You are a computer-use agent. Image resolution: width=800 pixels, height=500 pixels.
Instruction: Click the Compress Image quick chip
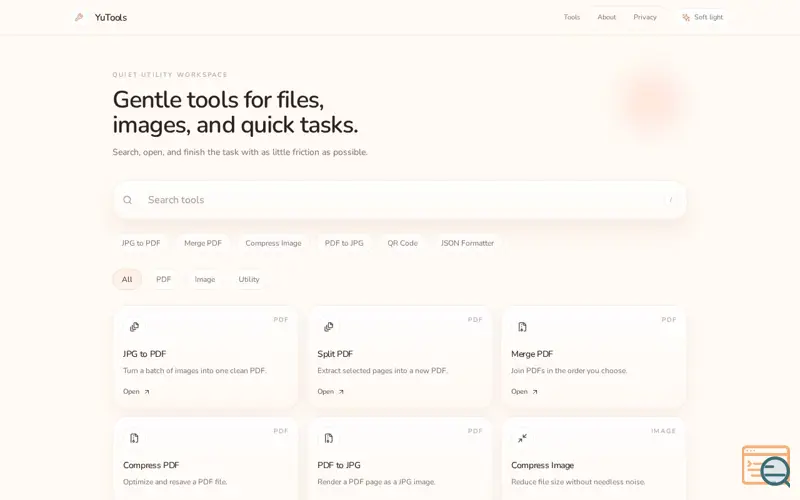(273, 243)
